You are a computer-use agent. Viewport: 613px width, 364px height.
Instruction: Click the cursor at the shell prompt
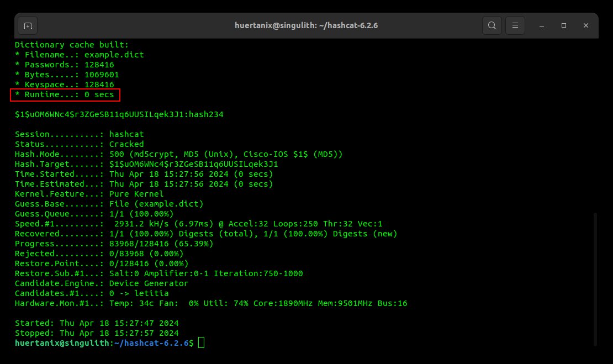[x=202, y=343]
